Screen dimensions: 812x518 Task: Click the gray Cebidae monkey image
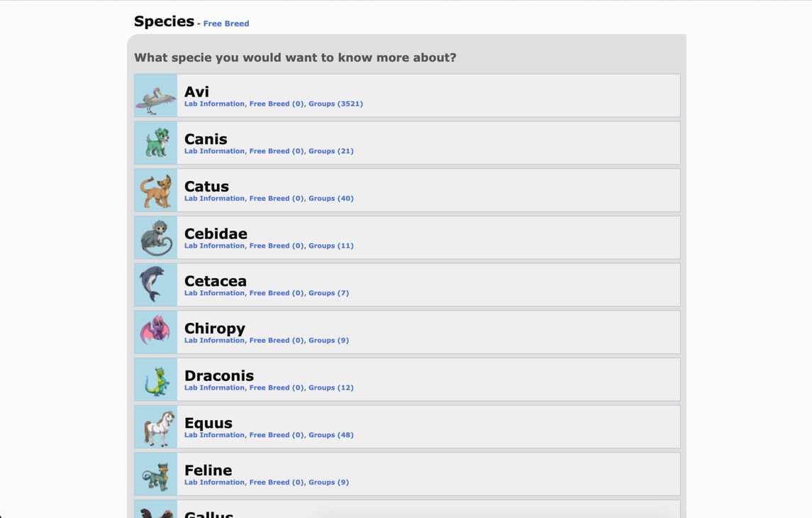(155, 238)
